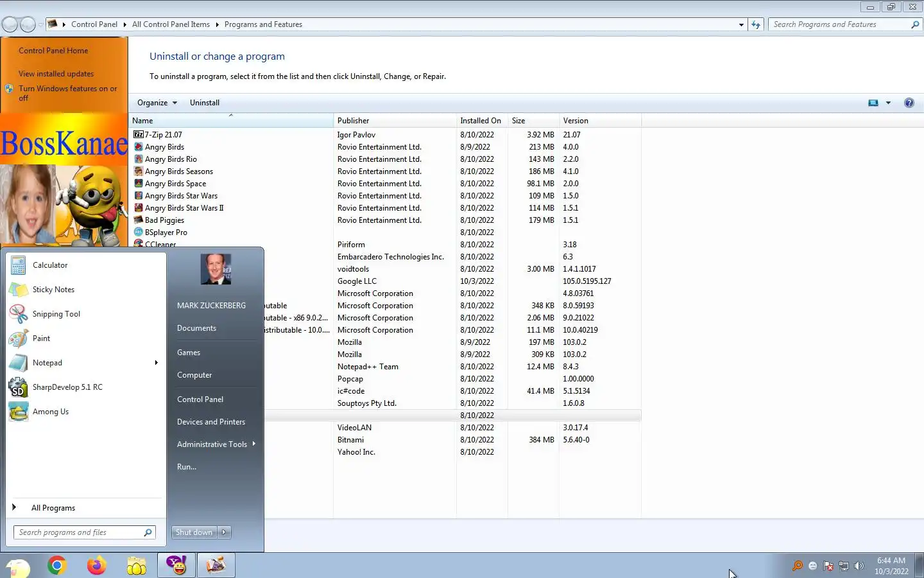Open the Help question mark icon
Image resolution: width=924 pixels, height=578 pixels.
click(909, 103)
